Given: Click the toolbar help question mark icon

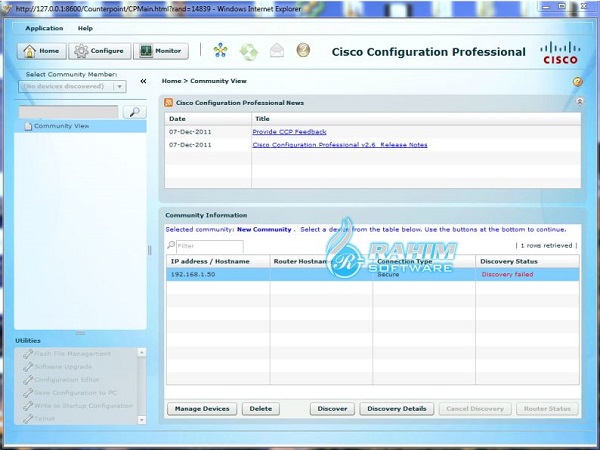Looking at the screenshot, I should point(303,50).
